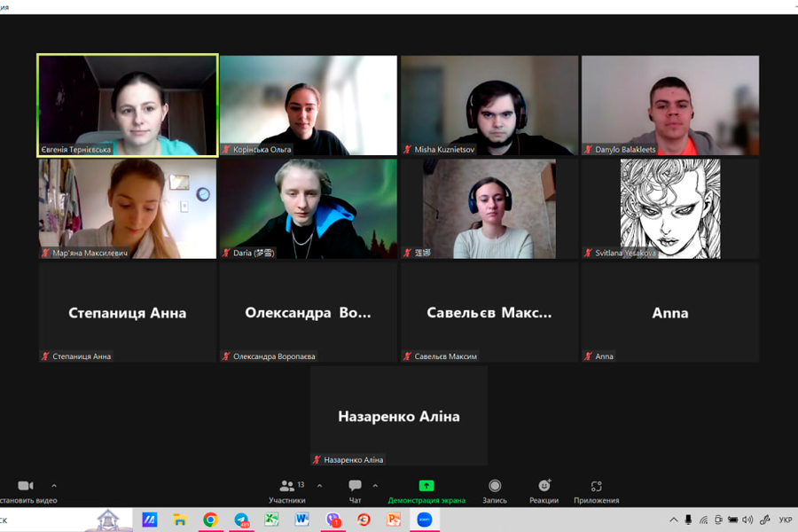
Task: Switch УКР keyboard language indicator
Action: click(x=786, y=520)
